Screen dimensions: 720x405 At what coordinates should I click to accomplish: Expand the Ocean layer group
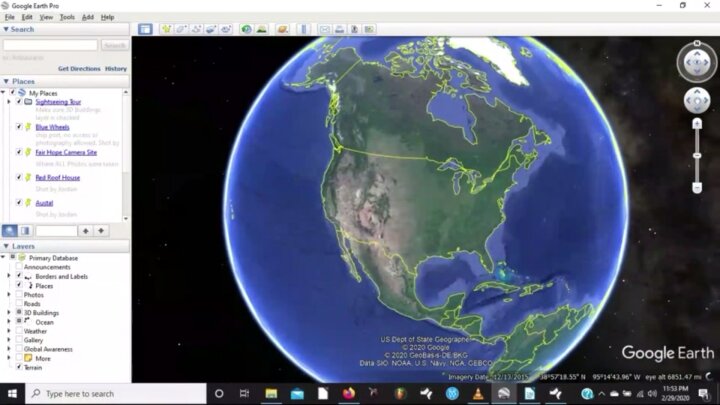click(x=9, y=321)
